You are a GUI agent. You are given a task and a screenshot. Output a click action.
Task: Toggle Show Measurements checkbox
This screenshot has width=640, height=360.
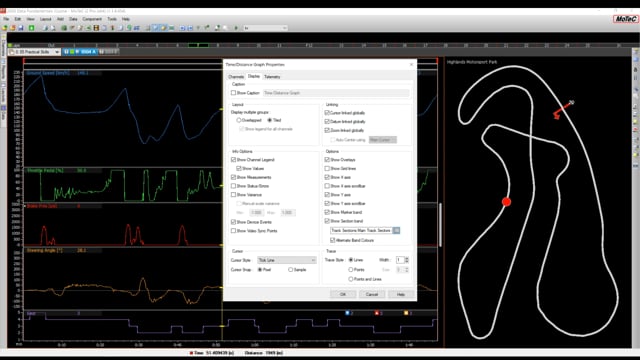pos(233,177)
